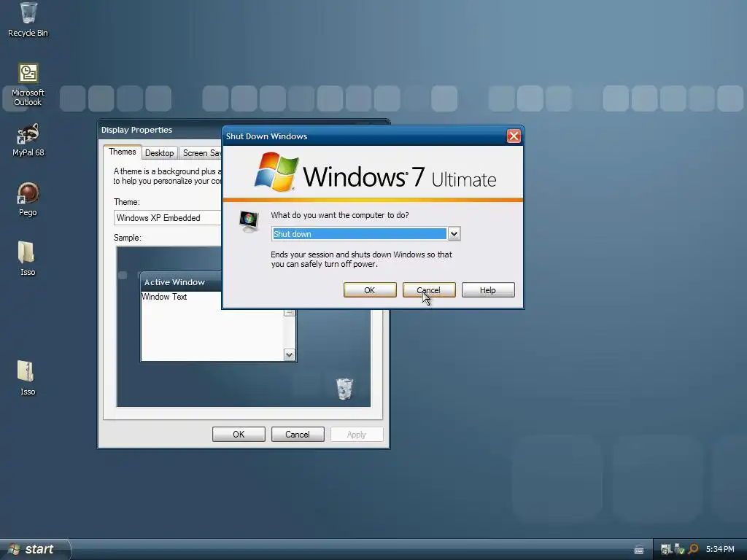This screenshot has width=747, height=560.
Task: Click the network computers tray icon
Action: pos(666,549)
